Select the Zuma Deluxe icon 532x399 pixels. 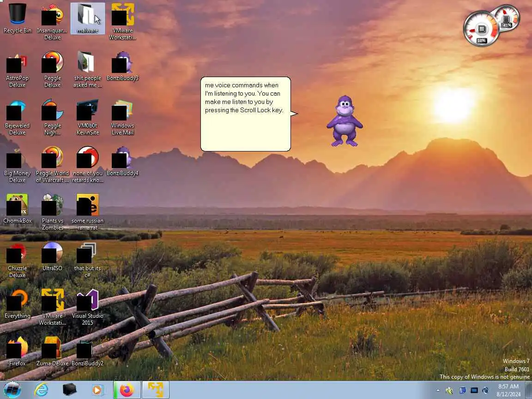[52, 351]
